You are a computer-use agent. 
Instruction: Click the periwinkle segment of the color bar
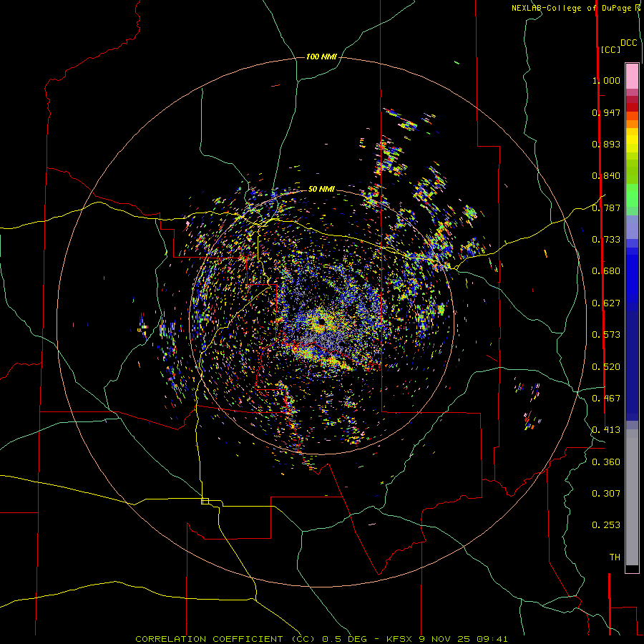pos(632,227)
